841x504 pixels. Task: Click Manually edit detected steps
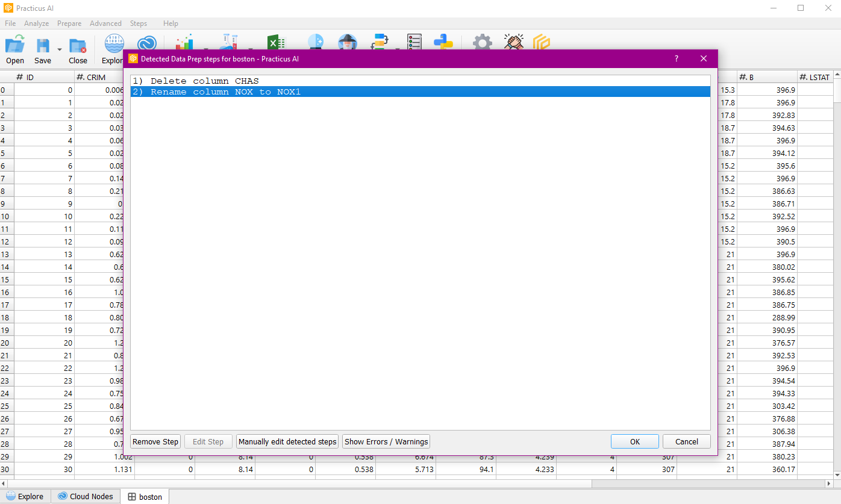coord(287,441)
